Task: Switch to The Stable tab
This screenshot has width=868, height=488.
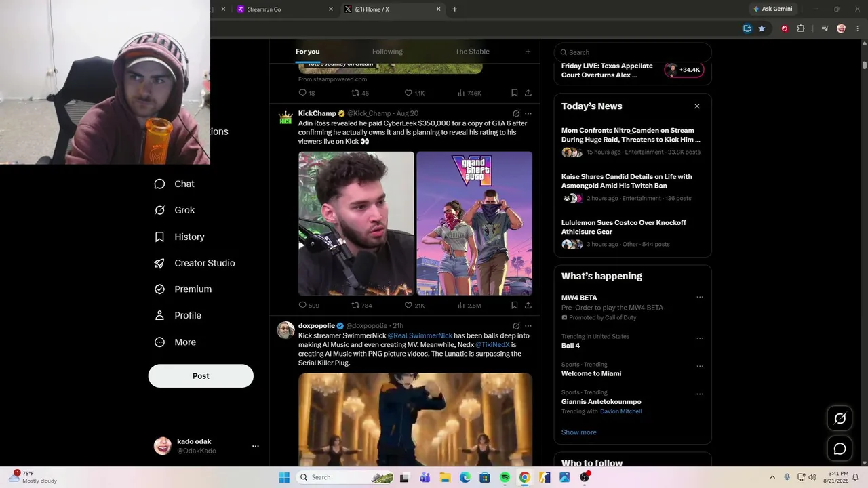Action: pos(472,52)
